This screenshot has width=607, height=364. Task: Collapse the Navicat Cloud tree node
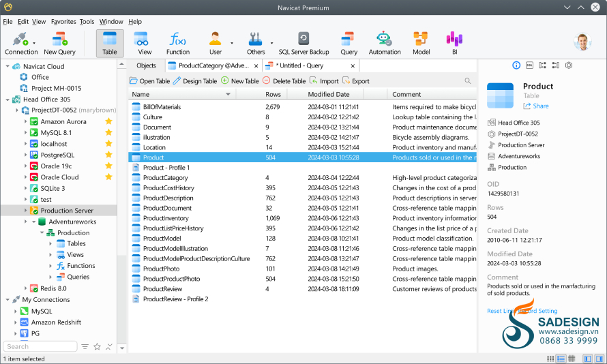click(x=8, y=66)
